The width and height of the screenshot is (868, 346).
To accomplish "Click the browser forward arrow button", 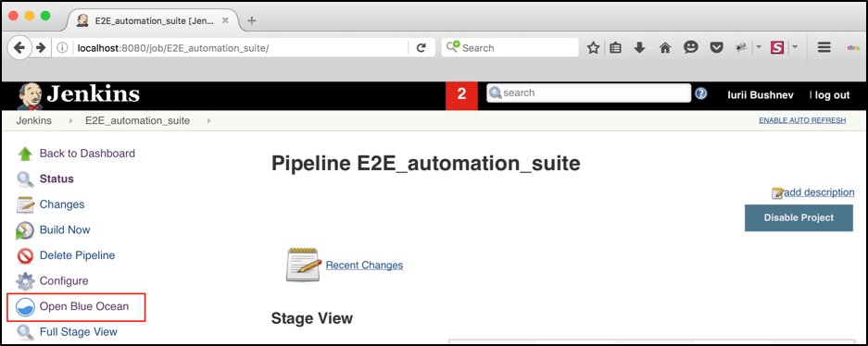I will (x=41, y=48).
